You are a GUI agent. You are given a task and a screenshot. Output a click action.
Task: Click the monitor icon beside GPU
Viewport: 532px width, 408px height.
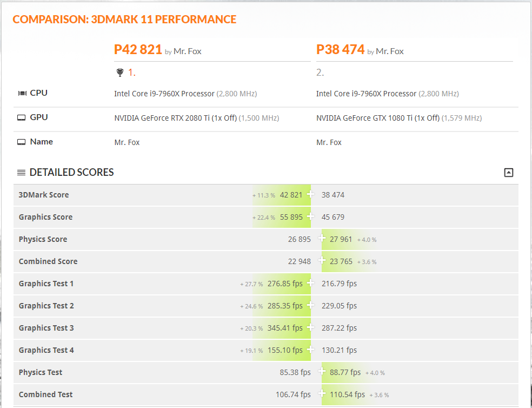(22, 118)
